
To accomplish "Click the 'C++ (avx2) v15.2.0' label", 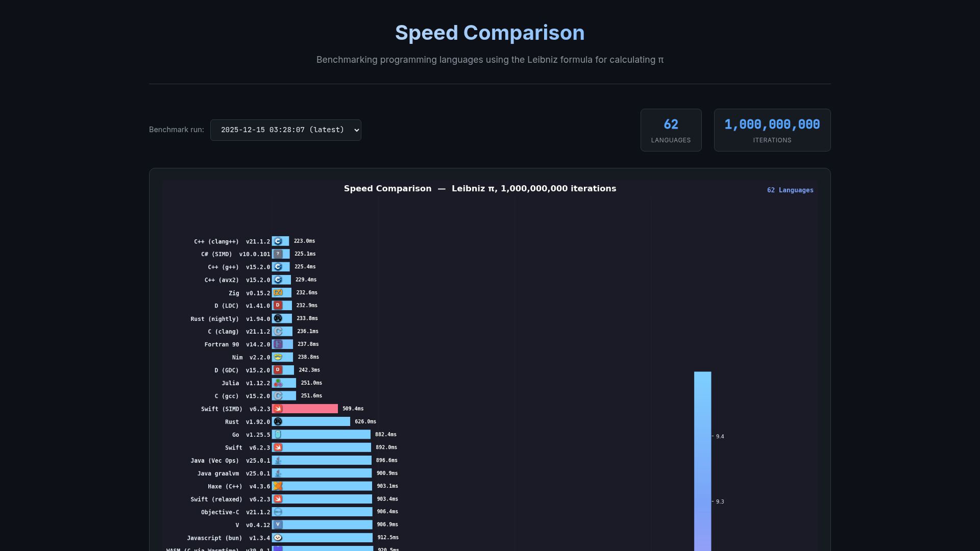I will click(x=237, y=280).
